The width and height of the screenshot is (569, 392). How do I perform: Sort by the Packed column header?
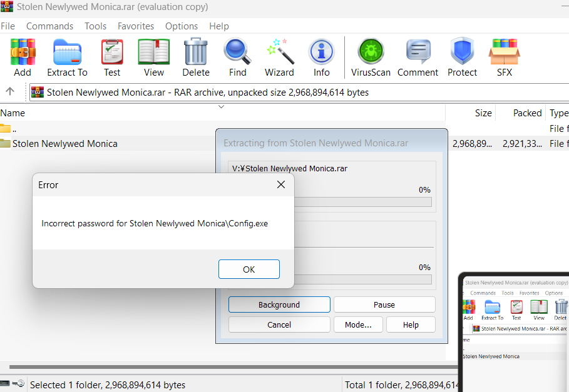[521, 113]
